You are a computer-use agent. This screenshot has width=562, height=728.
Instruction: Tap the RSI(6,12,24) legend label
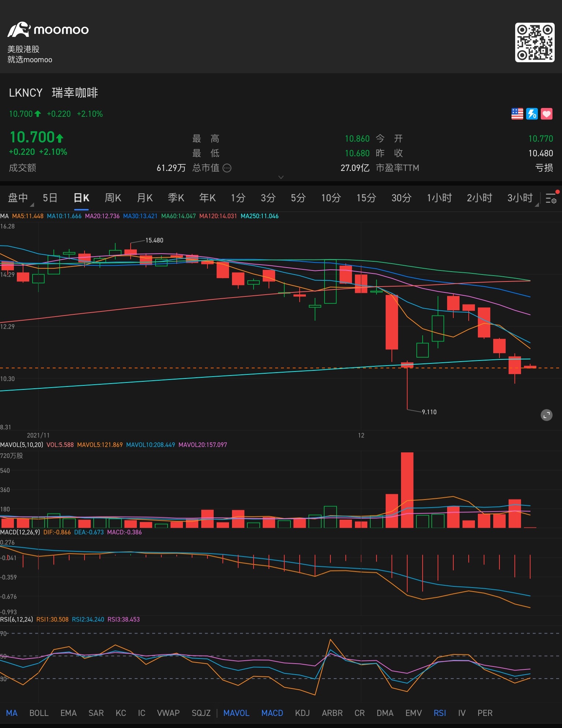click(x=16, y=619)
